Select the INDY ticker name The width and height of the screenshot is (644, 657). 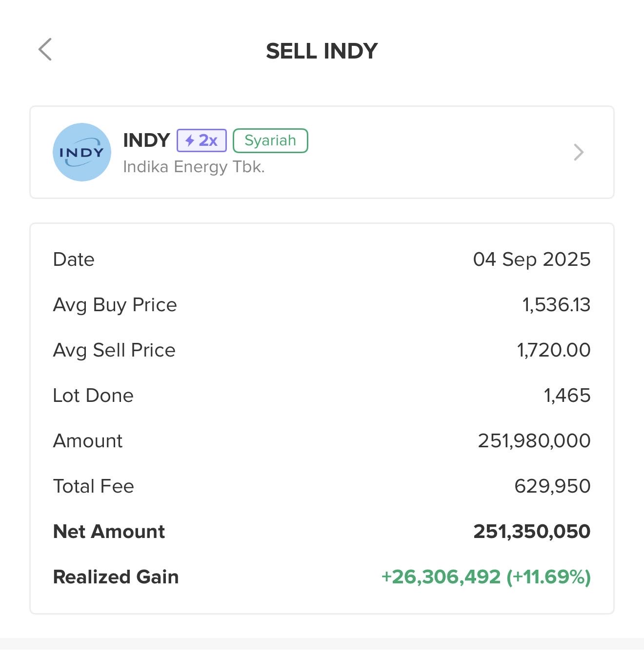146,140
